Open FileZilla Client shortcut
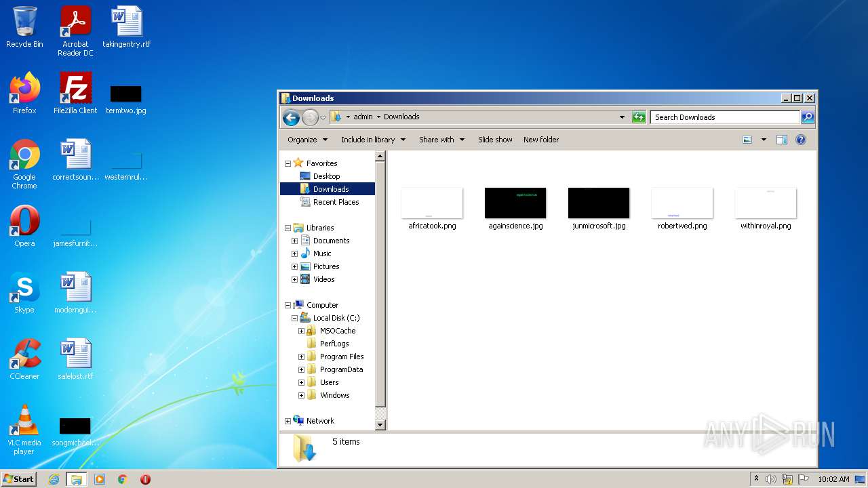 click(x=75, y=94)
